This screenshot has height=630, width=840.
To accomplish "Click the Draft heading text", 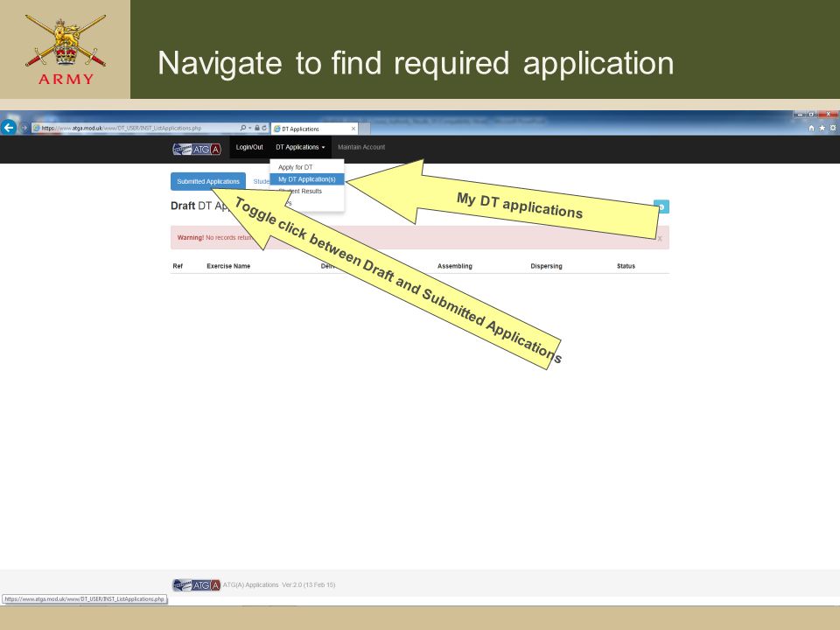I will tap(183, 206).
